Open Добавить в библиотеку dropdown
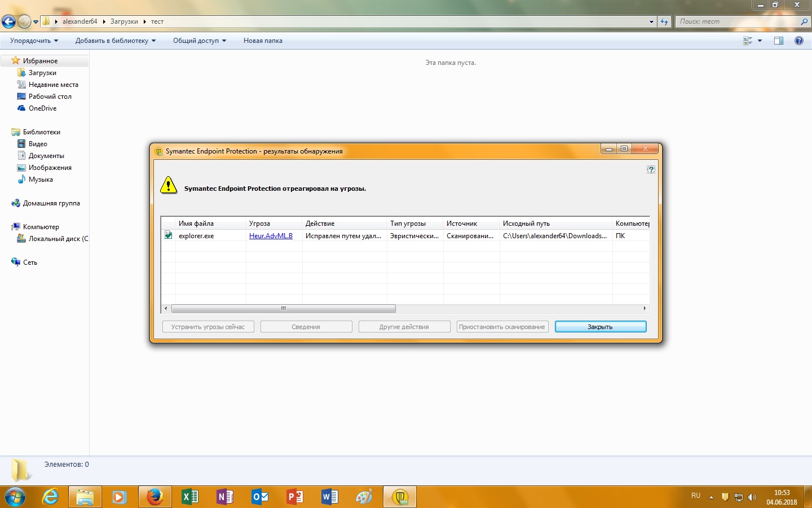The height and width of the screenshot is (508, 812). click(x=116, y=41)
